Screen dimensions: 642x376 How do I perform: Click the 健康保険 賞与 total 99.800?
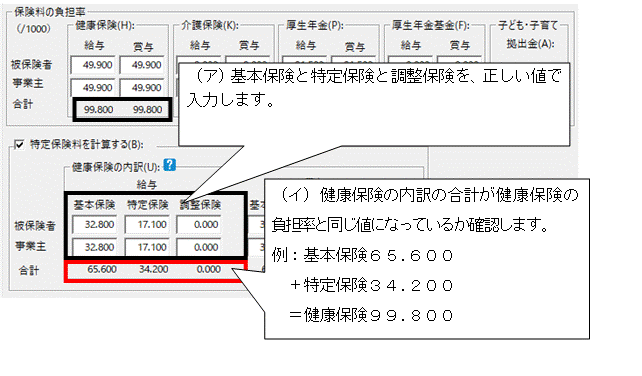[147, 110]
